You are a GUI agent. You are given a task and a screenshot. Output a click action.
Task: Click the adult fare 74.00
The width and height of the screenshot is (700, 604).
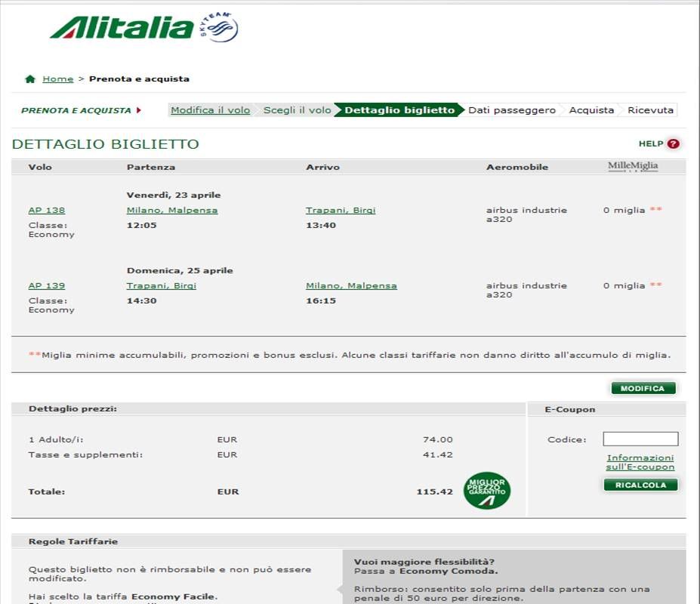(x=437, y=439)
